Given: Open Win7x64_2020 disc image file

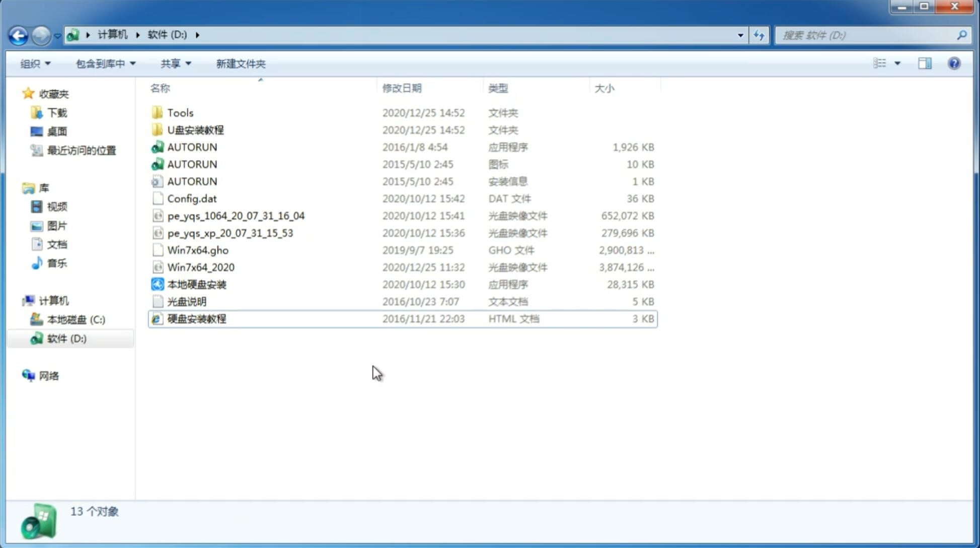Looking at the screenshot, I should (200, 267).
